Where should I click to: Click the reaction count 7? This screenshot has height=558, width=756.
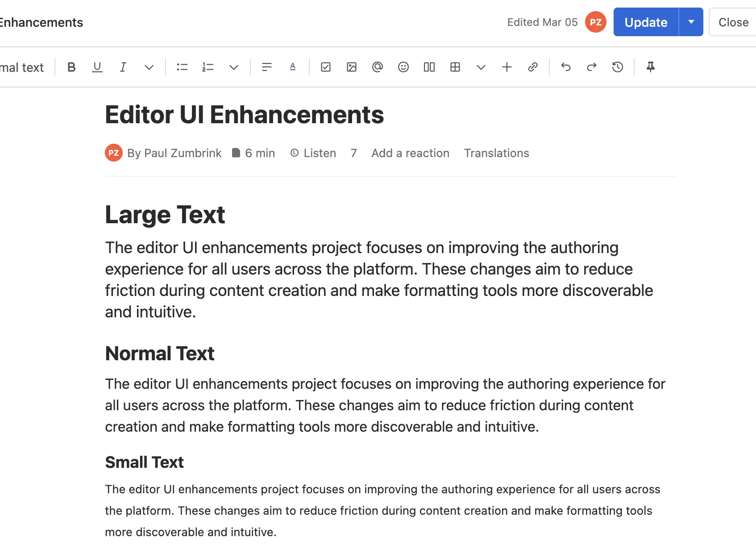[354, 153]
